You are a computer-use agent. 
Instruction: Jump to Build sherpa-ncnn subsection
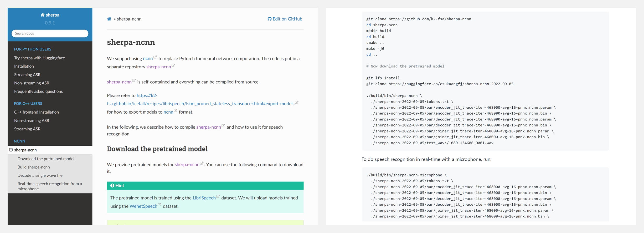[x=34, y=167]
